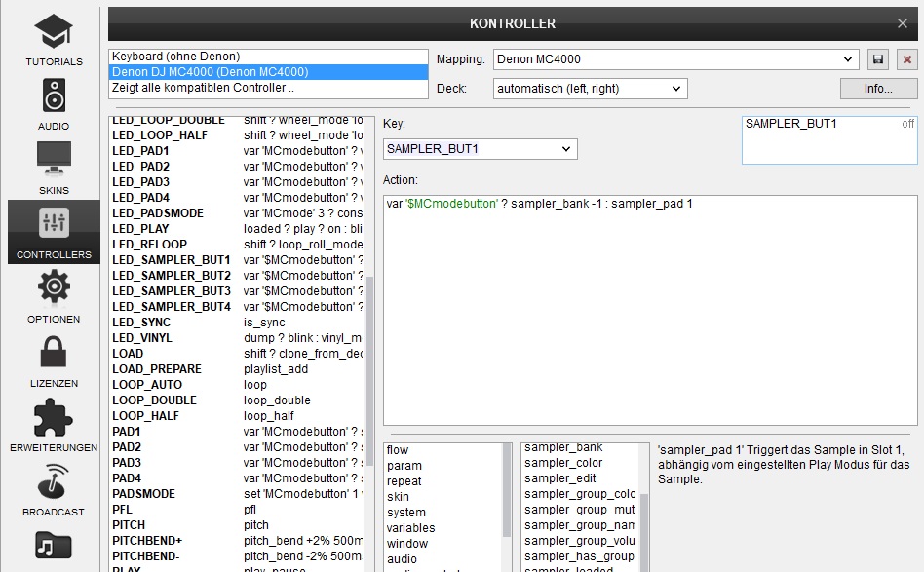Open the music folder icon below Broadcast

coord(54,546)
